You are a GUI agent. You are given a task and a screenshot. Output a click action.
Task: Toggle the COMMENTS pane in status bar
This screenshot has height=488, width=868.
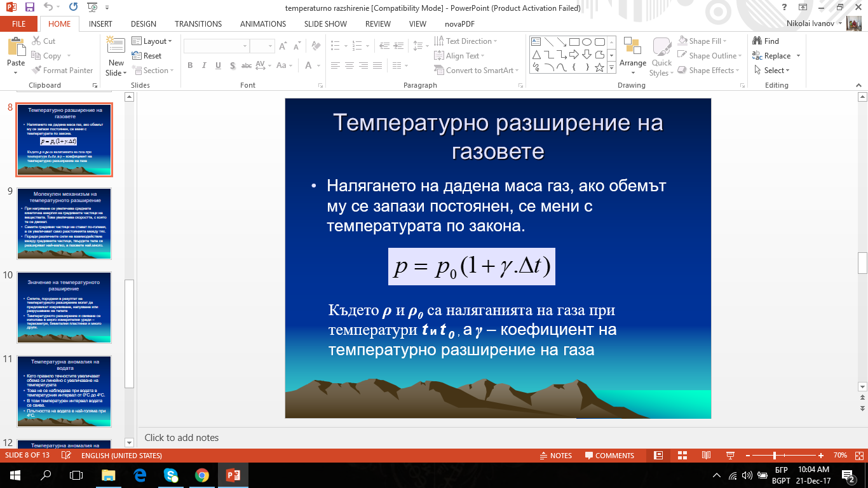[609, 456]
